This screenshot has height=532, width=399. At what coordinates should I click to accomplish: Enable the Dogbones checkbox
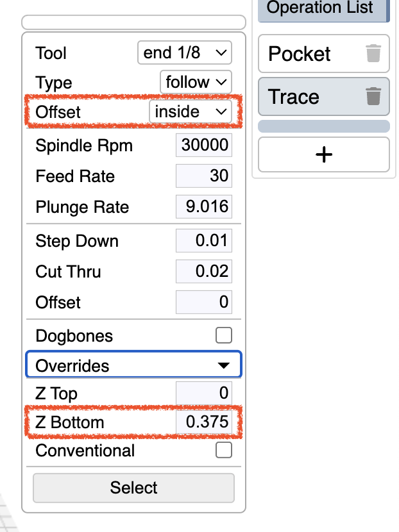pos(223,335)
